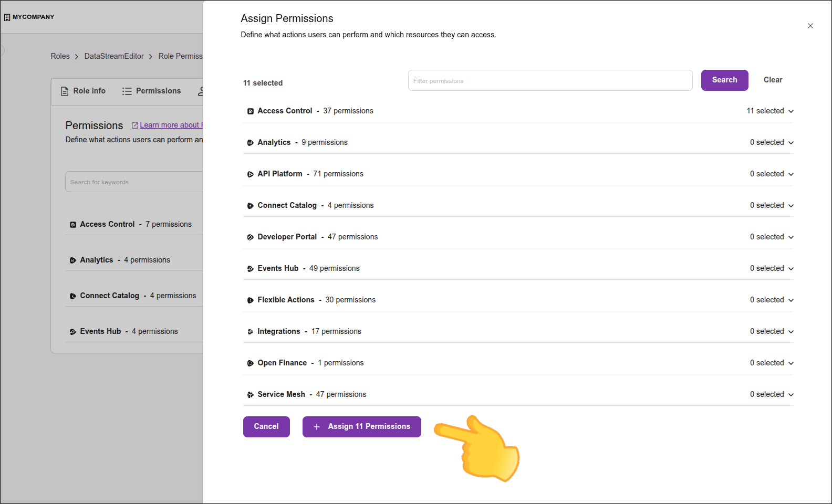The width and height of the screenshot is (832, 504).
Task: Click the Service Mesh icon
Action: coord(250,394)
